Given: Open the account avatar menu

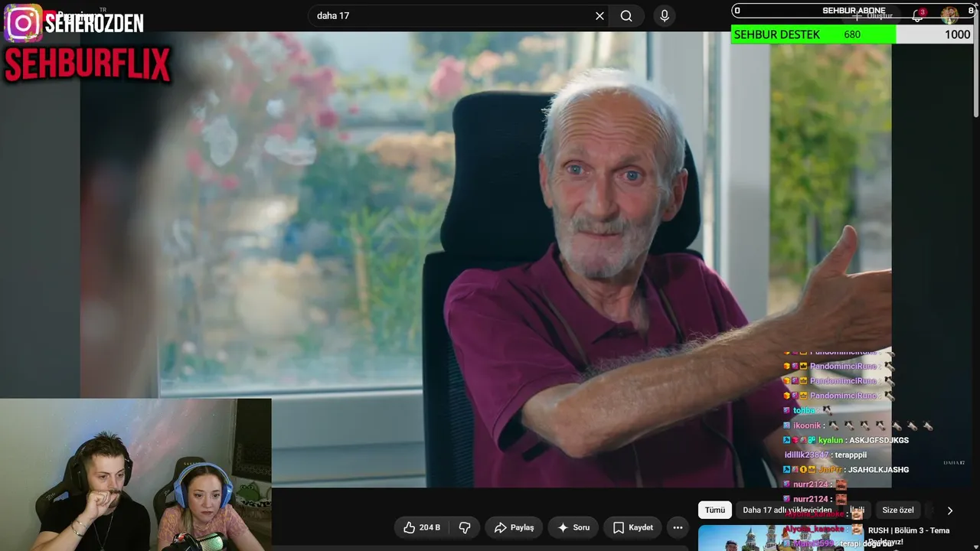Looking at the screenshot, I should 949,15.
